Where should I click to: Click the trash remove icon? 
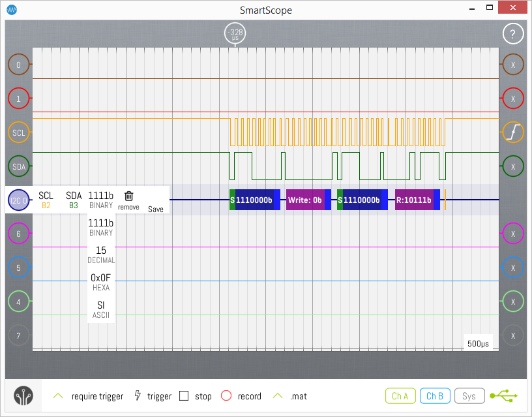tap(128, 196)
